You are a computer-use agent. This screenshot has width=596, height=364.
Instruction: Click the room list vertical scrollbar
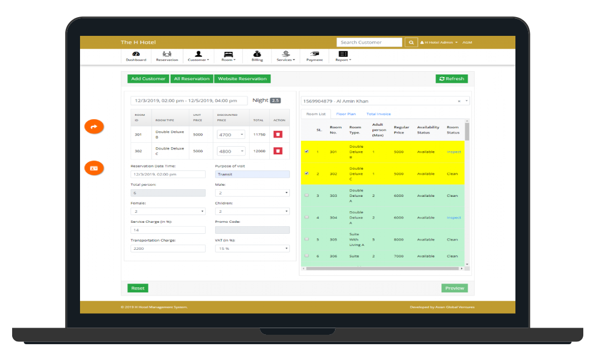(x=467, y=131)
